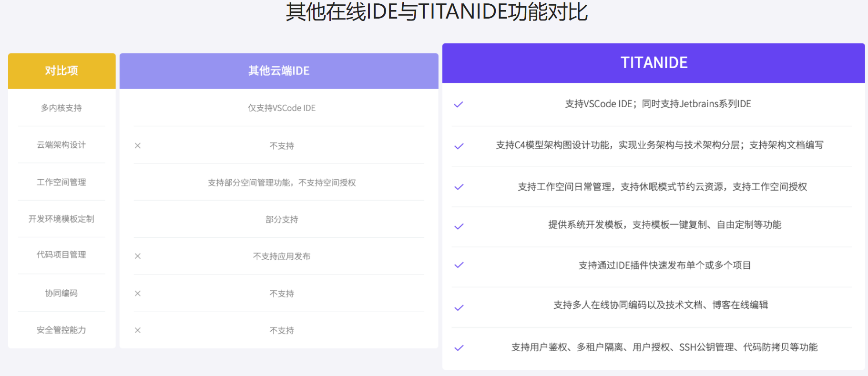Click the checkmark beside the Jetbrains IDE support row
This screenshot has width=868, height=376.
(x=459, y=104)
